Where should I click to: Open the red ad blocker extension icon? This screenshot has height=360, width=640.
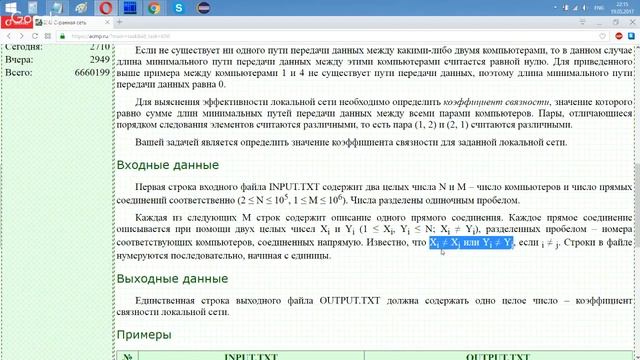(x=619, y=36)
